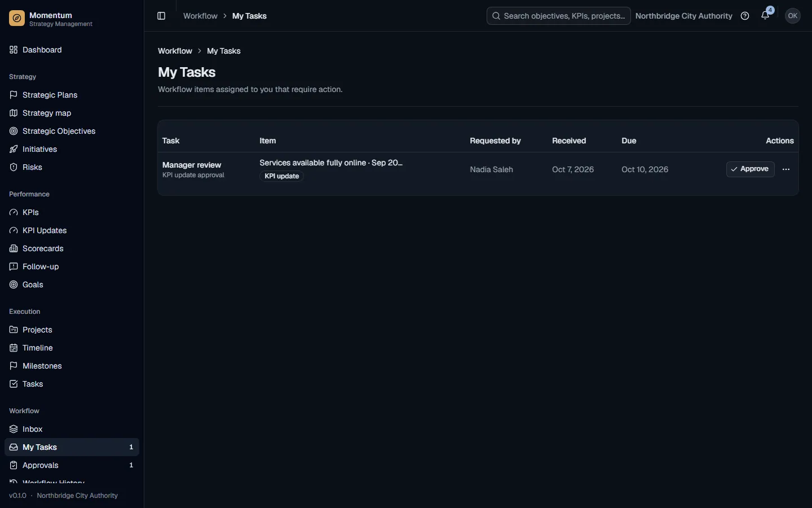Open the Timeline view
Viewport: 812px width, 508px height.
click(72, 348)
